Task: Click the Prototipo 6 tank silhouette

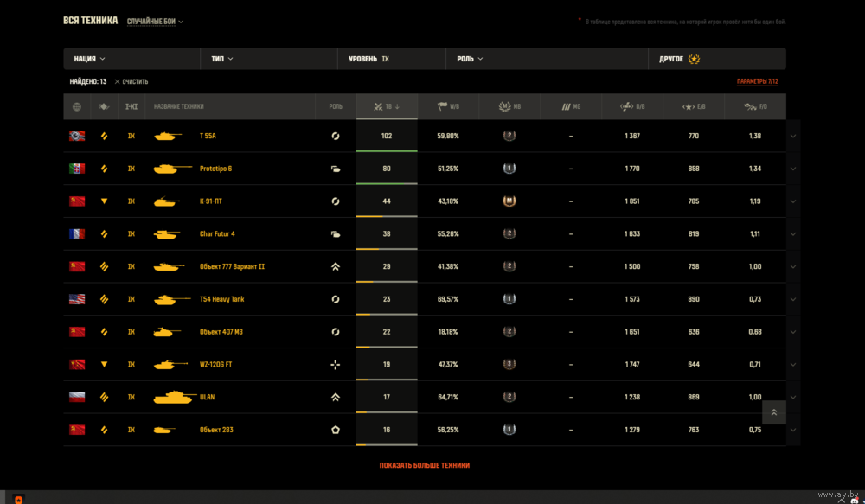Action: point(173,169)
